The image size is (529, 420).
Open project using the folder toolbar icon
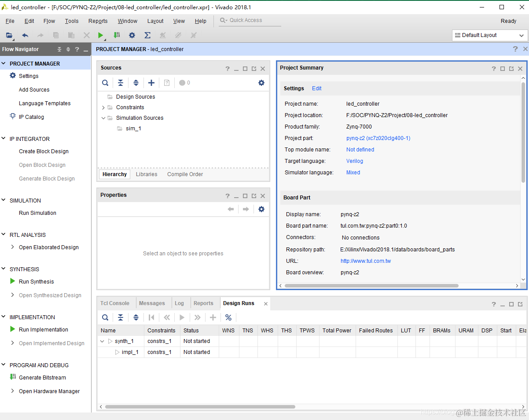coord(9,35)
